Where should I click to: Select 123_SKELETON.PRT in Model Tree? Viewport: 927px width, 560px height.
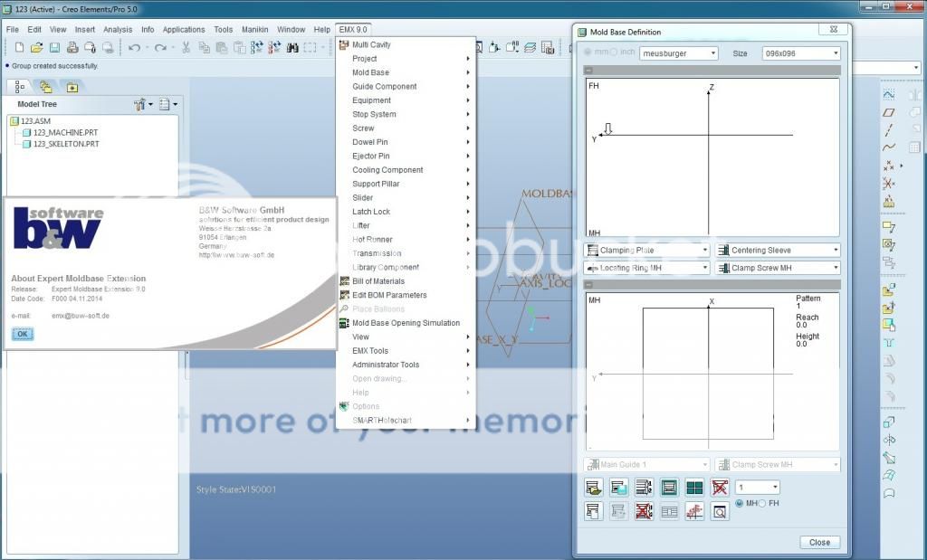65,144
